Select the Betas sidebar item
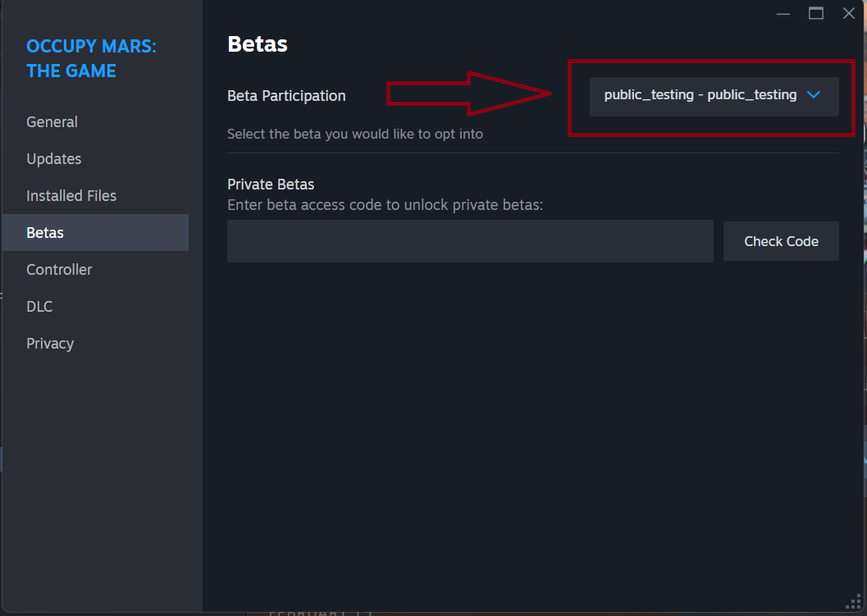Viewport: 867px width, 616px height. 95,233
